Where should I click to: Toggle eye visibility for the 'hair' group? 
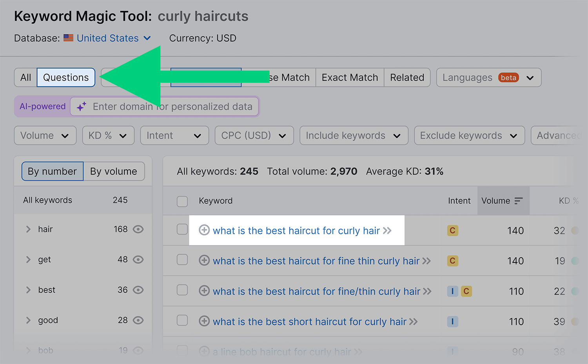(138, 229)
